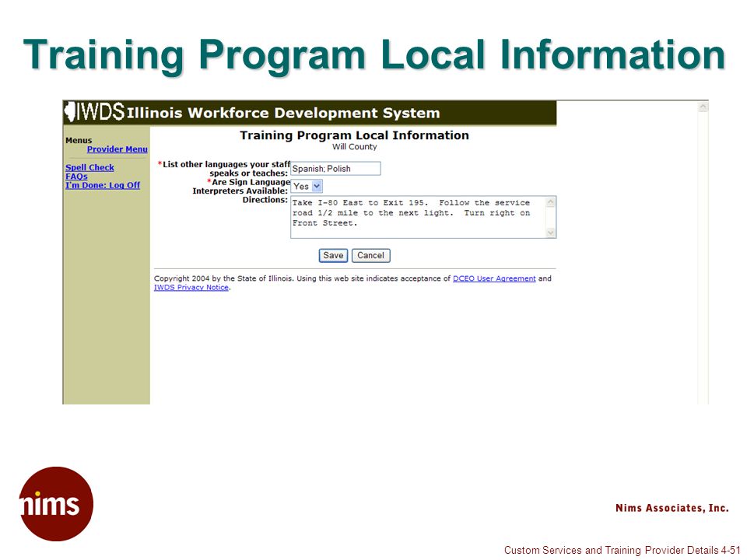Viewport: 747px width, 560px height.
Task: Open the IWDS Privacy Notice link
Action: (191, 288)
